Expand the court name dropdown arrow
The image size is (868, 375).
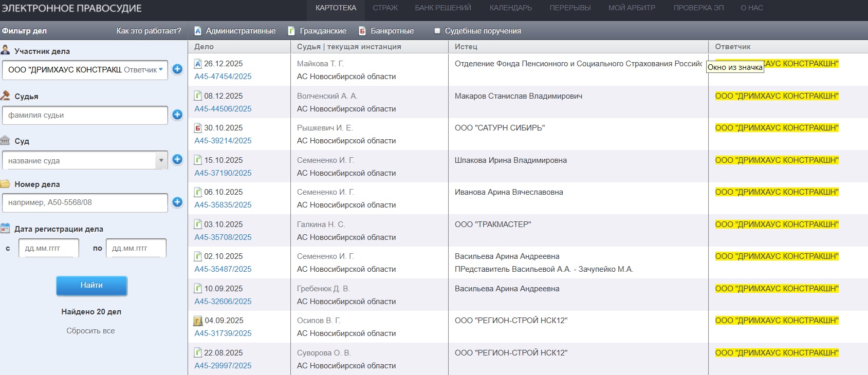[161, 160]
